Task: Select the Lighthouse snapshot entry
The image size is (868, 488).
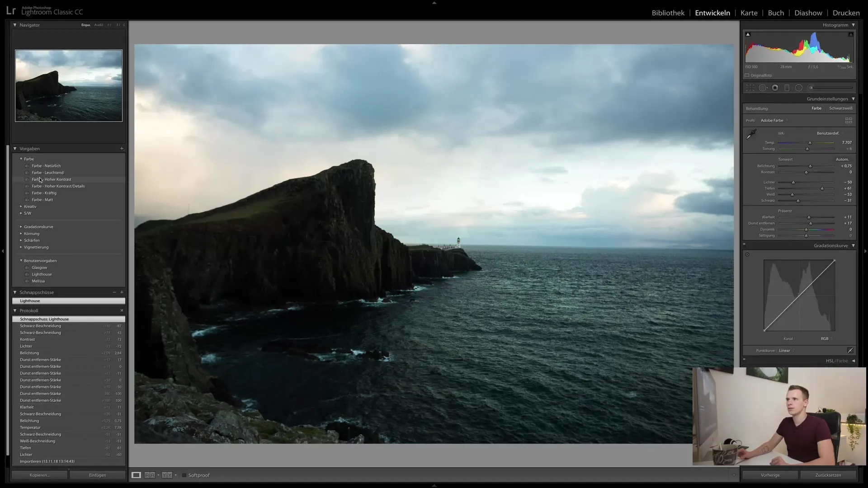Action: (x=69, y=301)
